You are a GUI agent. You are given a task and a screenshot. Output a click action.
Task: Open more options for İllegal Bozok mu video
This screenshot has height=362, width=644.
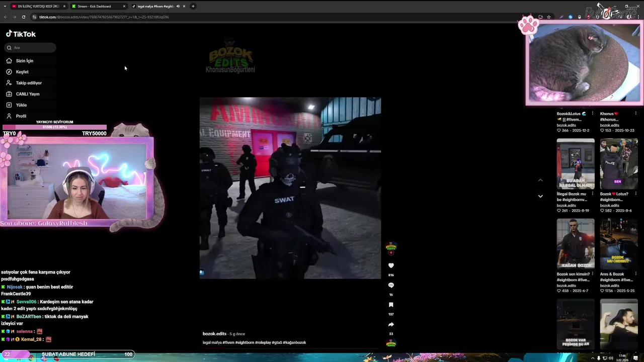[592, 194]
